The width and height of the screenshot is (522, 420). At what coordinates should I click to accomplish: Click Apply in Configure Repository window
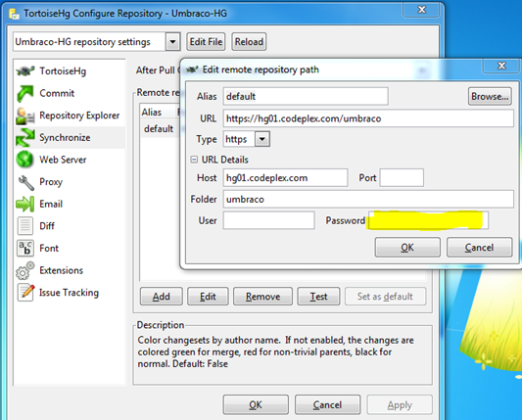400,404
